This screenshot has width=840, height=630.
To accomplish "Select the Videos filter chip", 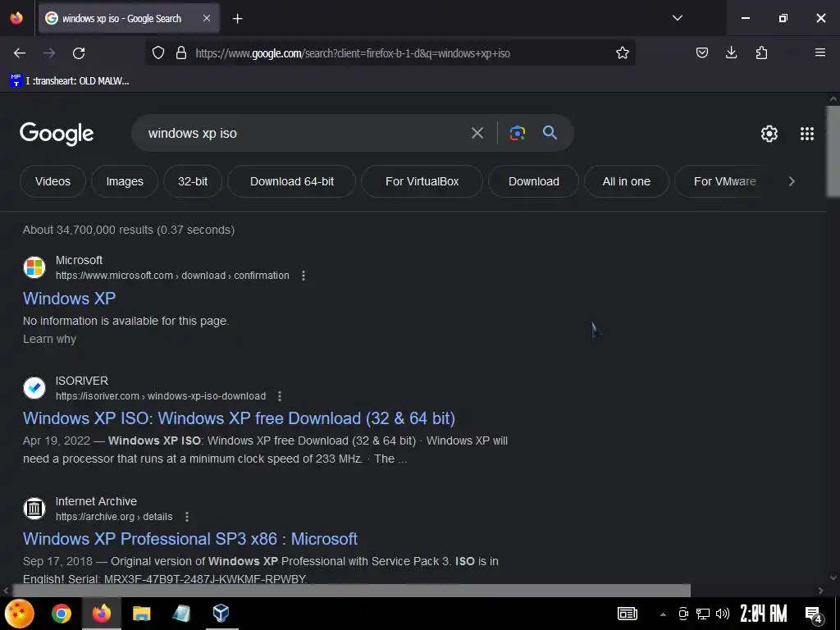I will [52, 181].
